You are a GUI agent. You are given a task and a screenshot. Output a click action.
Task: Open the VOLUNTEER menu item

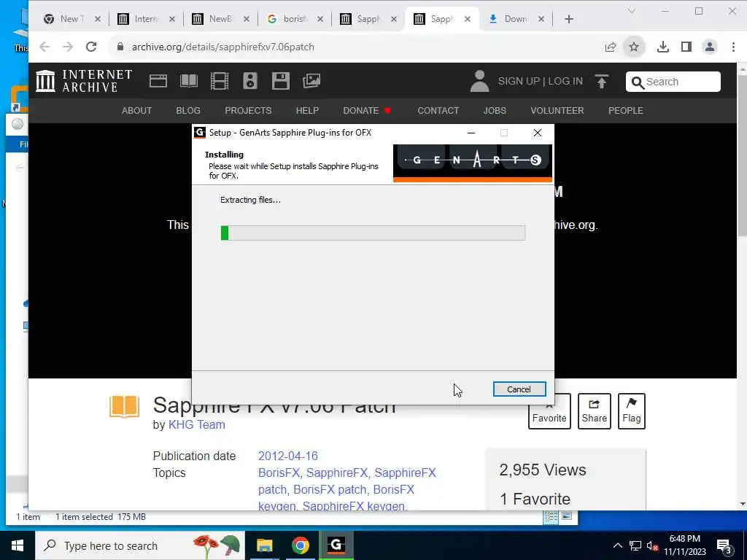click(557, 111)
